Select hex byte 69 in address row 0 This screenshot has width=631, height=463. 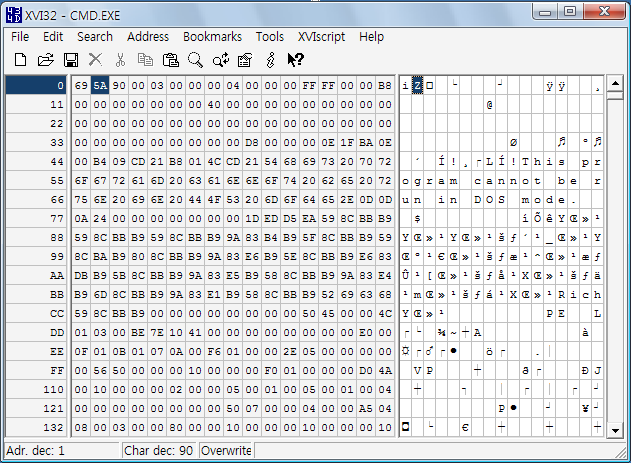81,85
